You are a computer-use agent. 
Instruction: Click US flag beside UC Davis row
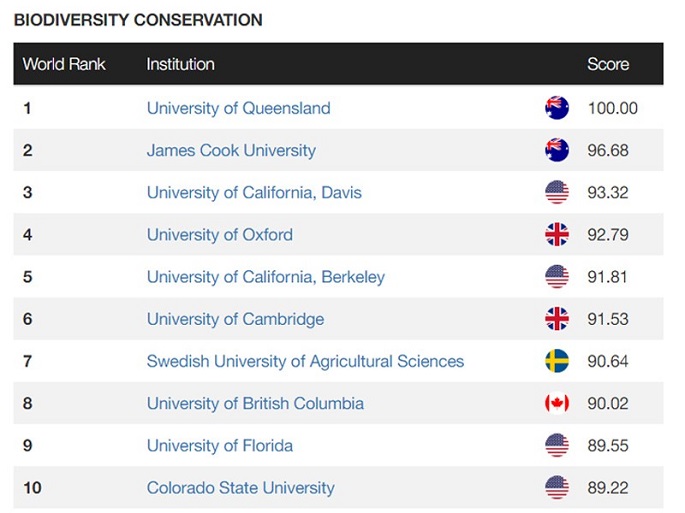click(x=557, y=192)
